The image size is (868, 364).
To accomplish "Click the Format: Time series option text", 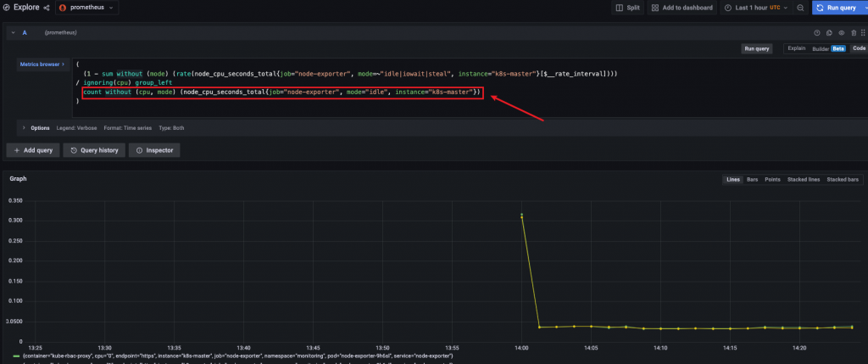I will click(127, 128).
